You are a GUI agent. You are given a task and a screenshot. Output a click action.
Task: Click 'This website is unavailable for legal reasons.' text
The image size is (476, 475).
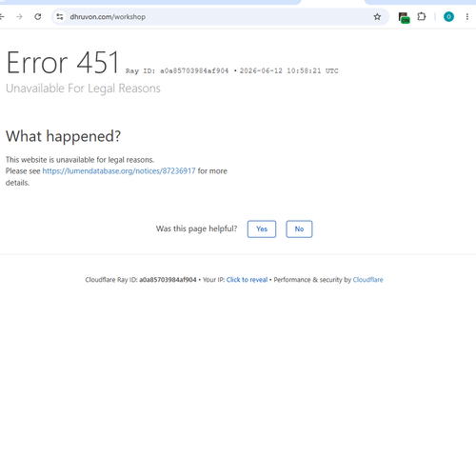coord(80,160)
